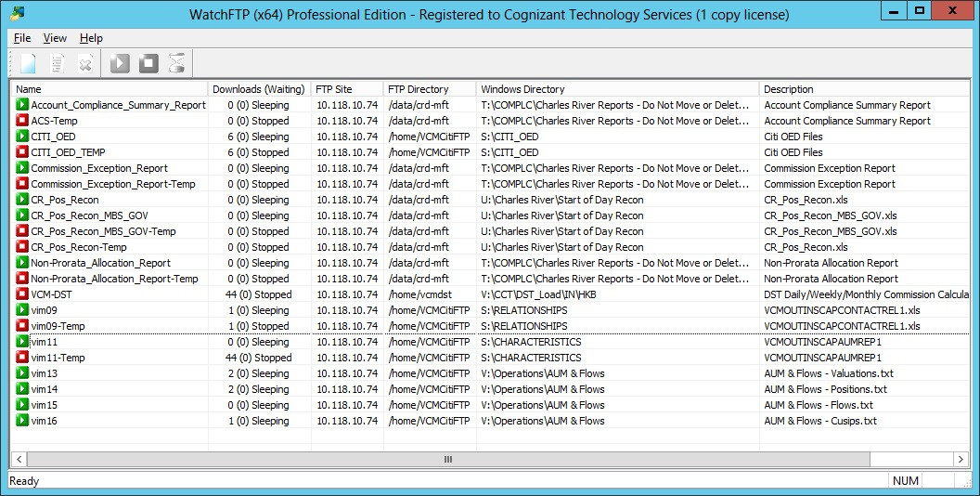
Task: Click green status icon of vim16
Action: point(22,421)
